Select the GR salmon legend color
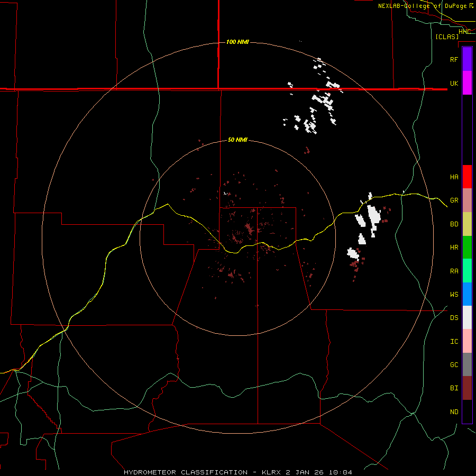 (x=467, y=200)
